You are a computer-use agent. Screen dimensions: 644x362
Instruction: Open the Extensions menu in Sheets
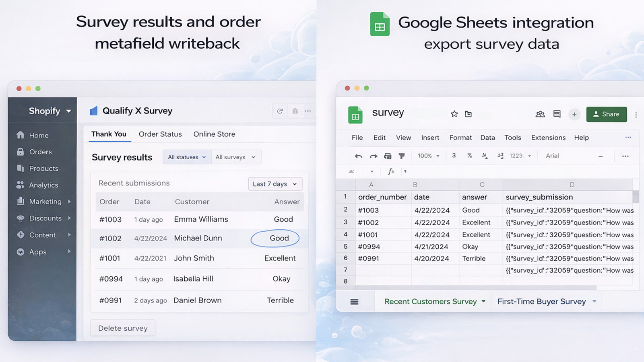click(548, 138)
